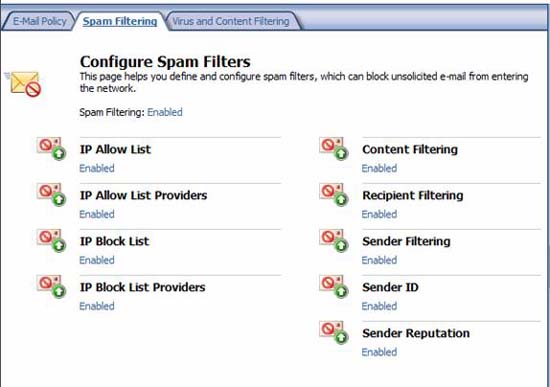Click the IP Block List filter icon

[52, 240]
